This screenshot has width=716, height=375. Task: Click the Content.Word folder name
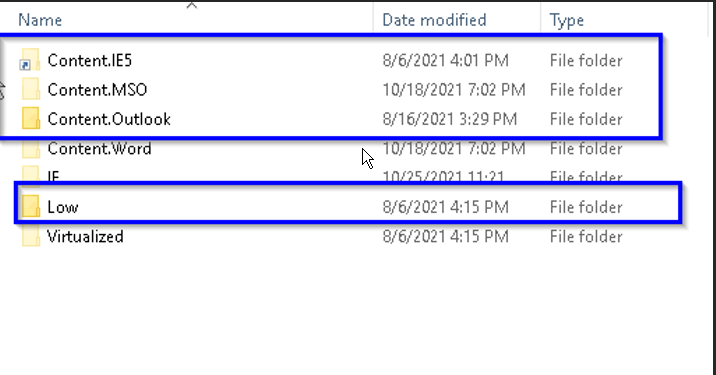click(x=100, y=148)
